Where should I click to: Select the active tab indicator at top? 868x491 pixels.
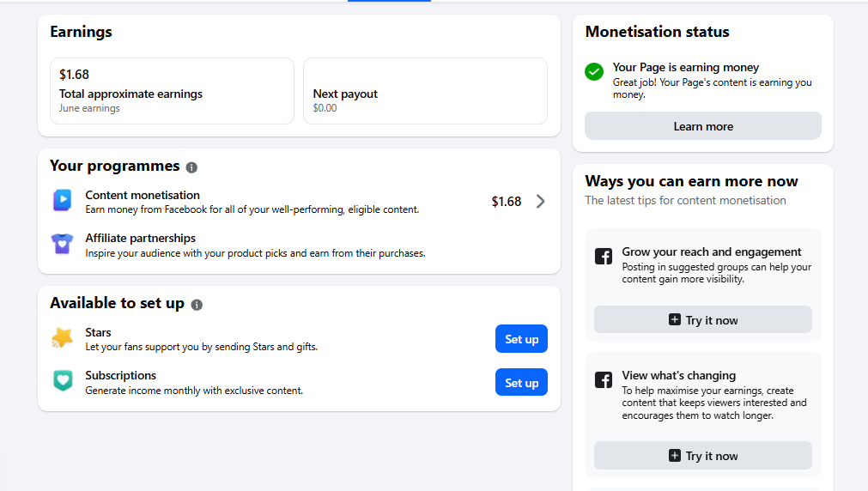pos(389,1)
